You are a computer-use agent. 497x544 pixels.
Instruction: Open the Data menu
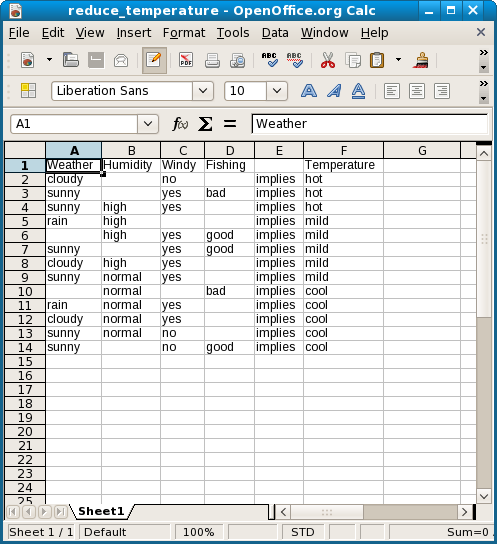coord(275,33)
